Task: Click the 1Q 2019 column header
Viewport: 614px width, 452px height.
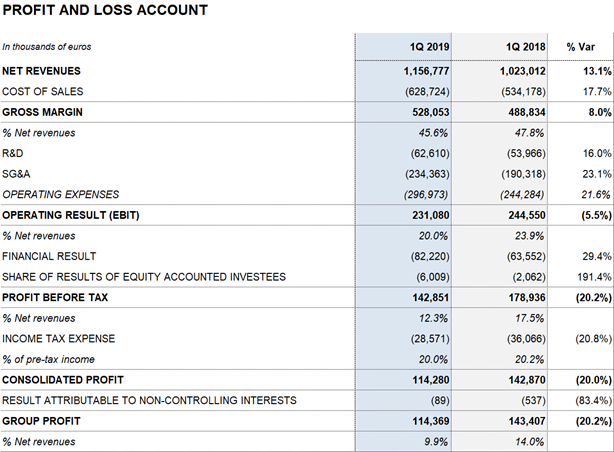Action: (430, 47)
